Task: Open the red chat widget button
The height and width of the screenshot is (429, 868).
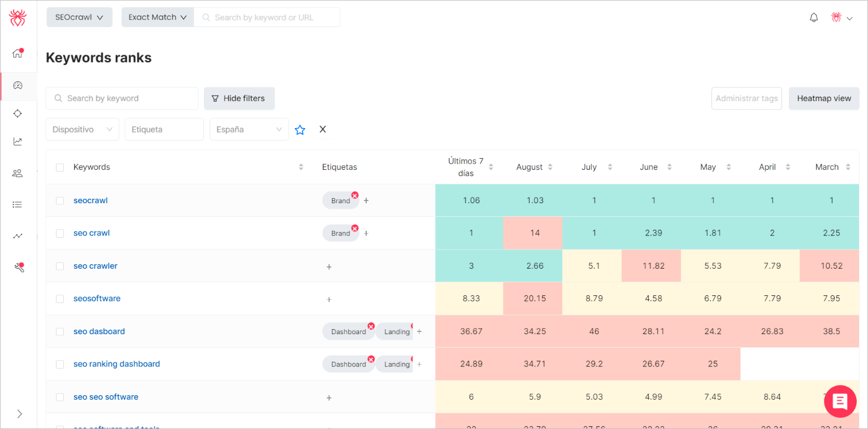Action: tap(840, 401)
